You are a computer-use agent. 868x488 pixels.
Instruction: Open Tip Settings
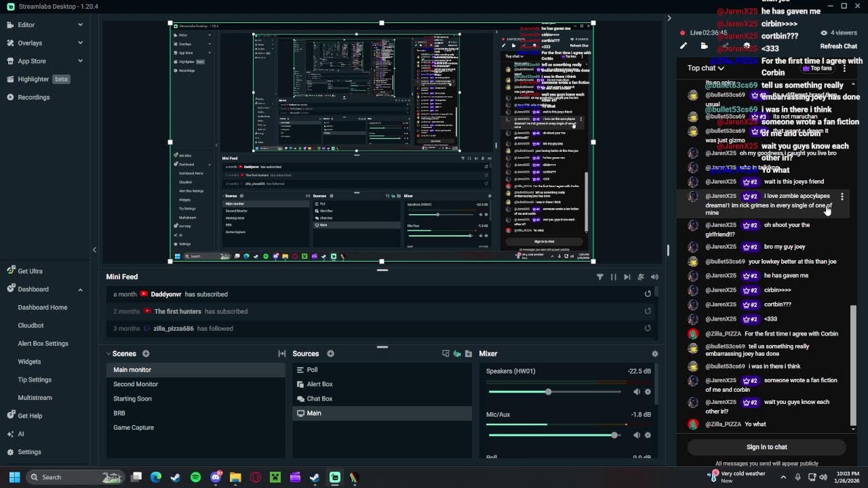tap(35, 380)
